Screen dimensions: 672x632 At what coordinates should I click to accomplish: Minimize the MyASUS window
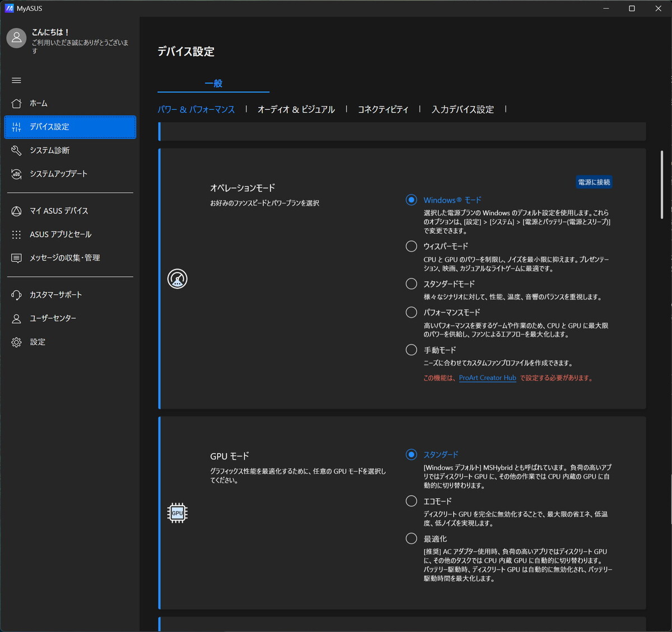pyautogui.click(x=606, y=8)
